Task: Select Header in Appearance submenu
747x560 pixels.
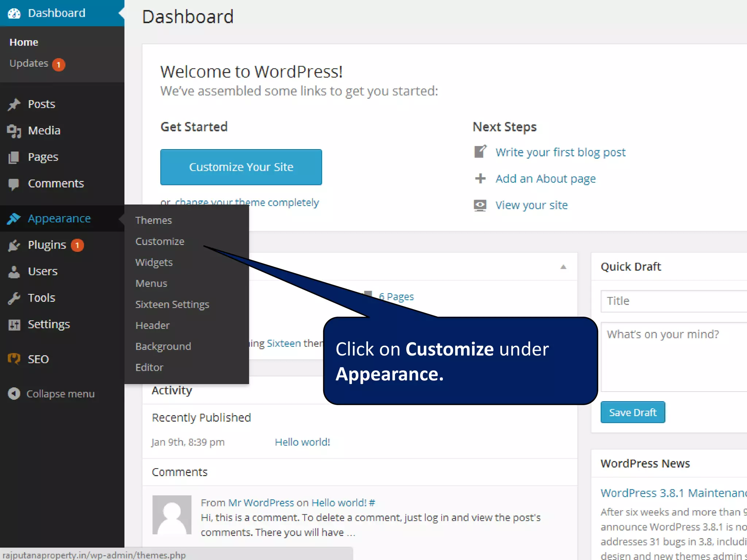Action: coord(152,325)
